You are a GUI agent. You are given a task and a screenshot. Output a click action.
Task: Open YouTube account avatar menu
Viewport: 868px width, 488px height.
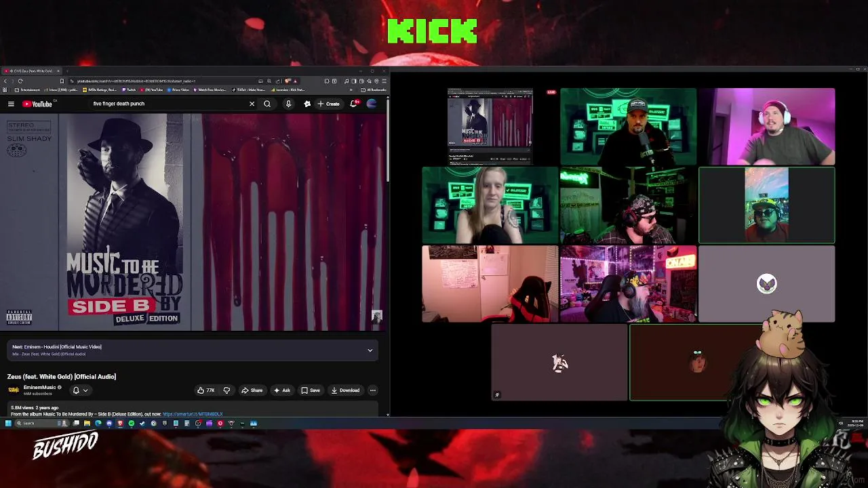tap(372, 104)
